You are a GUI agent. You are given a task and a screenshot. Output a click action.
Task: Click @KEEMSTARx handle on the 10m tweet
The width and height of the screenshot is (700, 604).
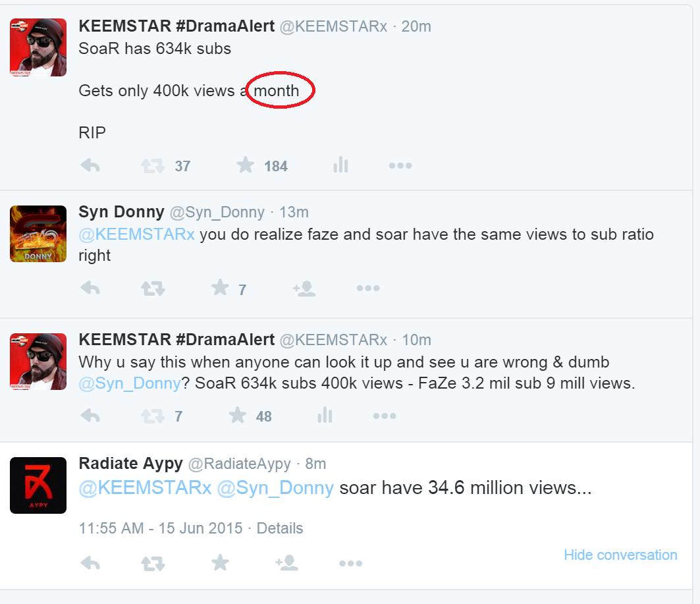point(333,340)
